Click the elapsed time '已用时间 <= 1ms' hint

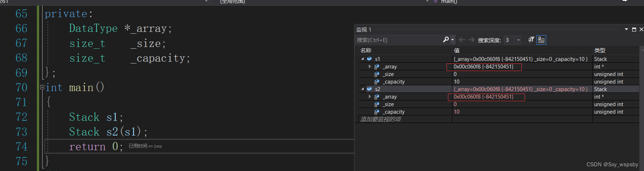point(145,146)
